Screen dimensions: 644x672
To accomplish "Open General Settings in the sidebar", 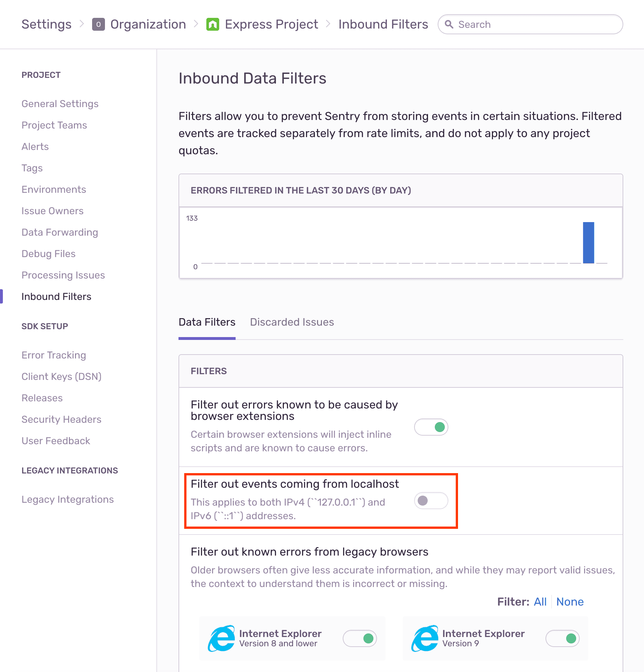I will pyautogui.click(x=60, y=104).
